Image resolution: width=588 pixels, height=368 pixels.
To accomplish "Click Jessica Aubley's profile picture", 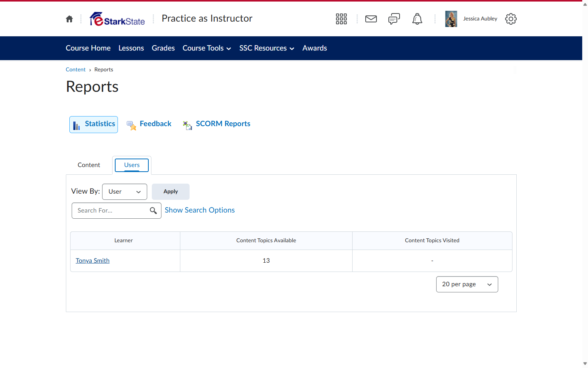I will [x=451, y=19].
